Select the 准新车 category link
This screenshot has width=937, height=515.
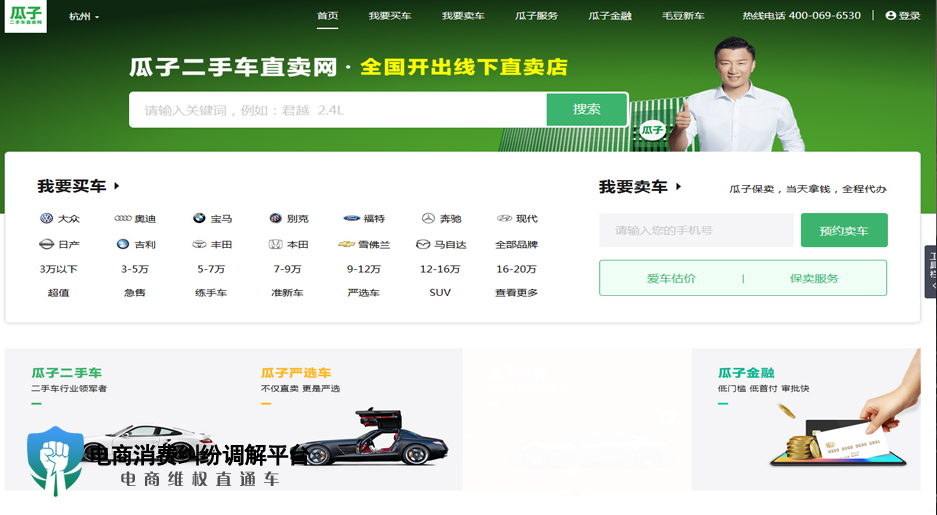pos(287,293)
